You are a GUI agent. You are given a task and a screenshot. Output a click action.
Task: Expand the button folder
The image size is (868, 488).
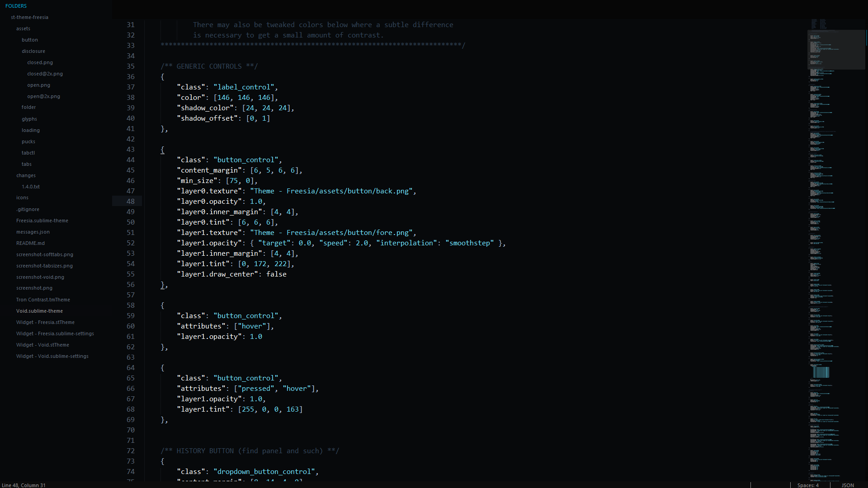(30, 40)
